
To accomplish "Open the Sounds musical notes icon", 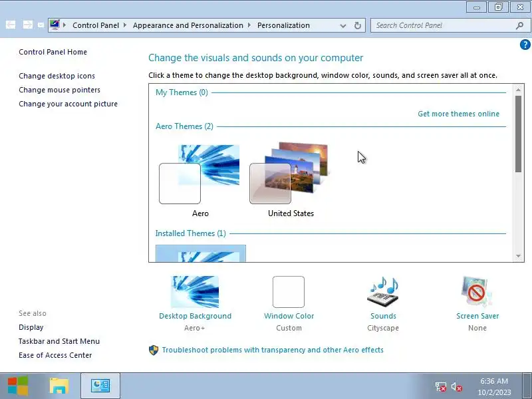I will [383, 292].
